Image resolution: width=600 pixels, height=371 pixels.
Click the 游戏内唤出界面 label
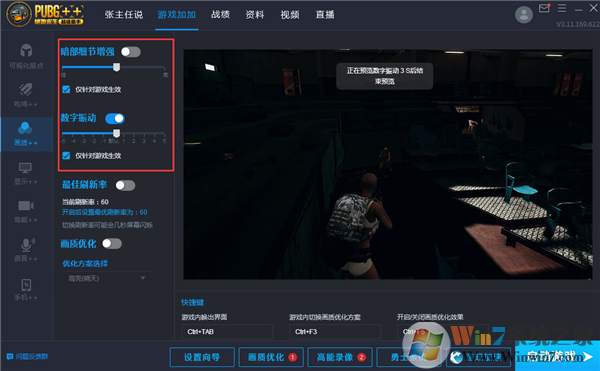click(x=204, y=317)
